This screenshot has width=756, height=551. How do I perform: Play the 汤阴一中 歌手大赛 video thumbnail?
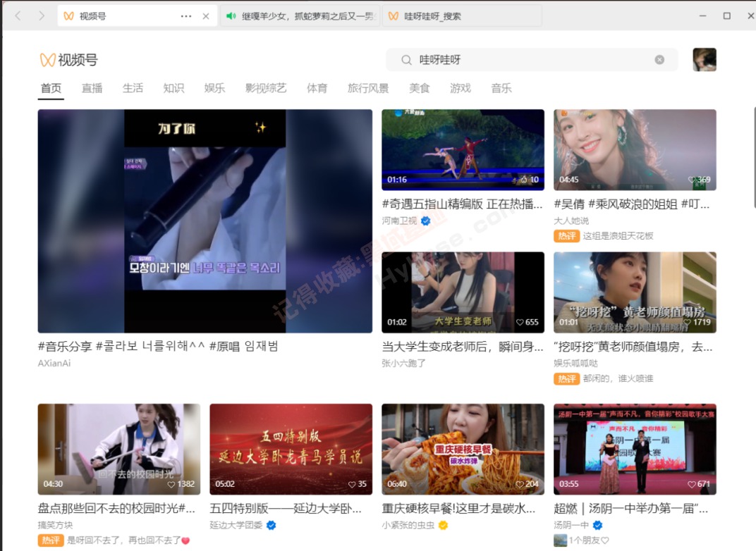coord(635,449)
